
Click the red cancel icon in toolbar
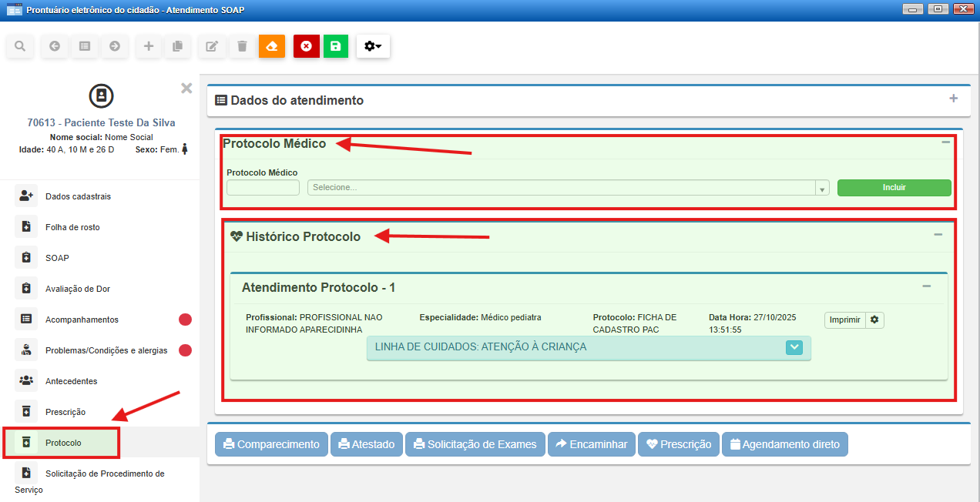[306, 46]
